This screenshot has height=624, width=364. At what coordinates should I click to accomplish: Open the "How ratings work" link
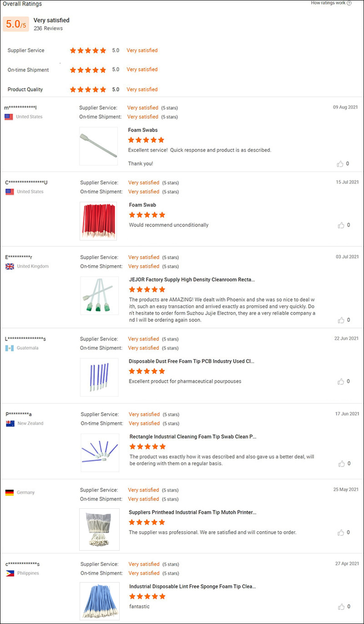329,4
